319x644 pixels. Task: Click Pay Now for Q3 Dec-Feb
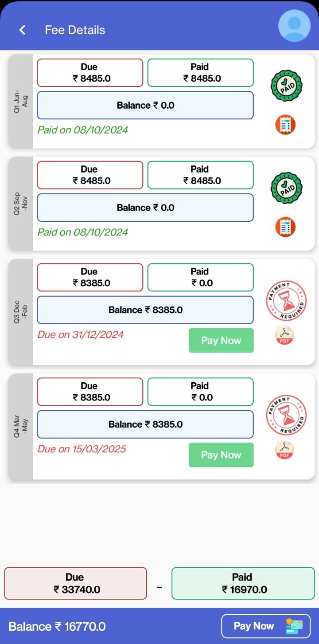[x=221, y=341]
